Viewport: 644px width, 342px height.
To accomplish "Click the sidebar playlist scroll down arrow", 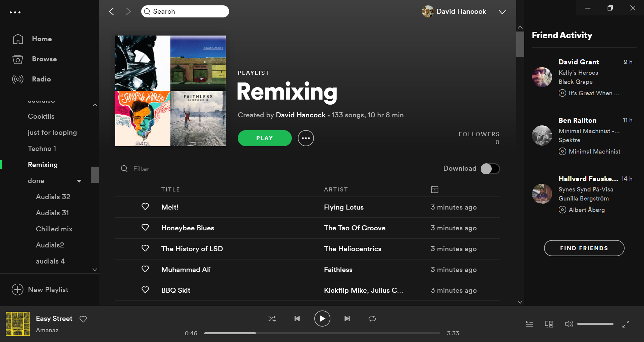I will tap(95, 269).
